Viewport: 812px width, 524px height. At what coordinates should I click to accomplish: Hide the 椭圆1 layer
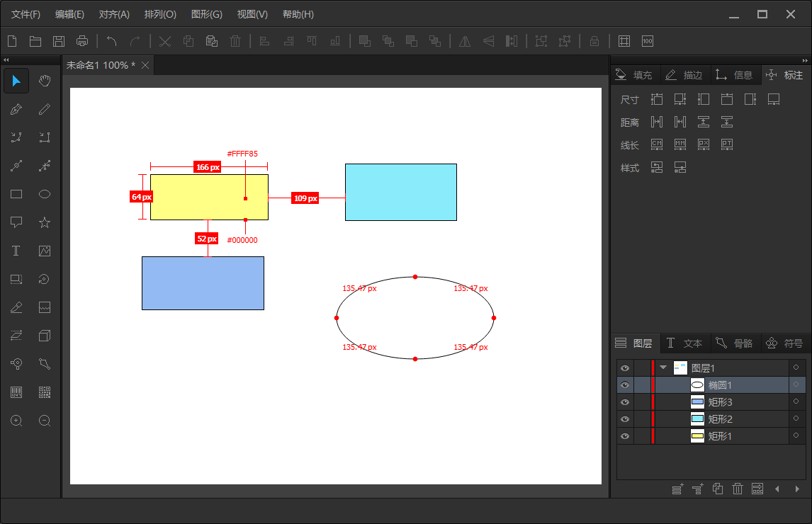click(x=624, y=385)
